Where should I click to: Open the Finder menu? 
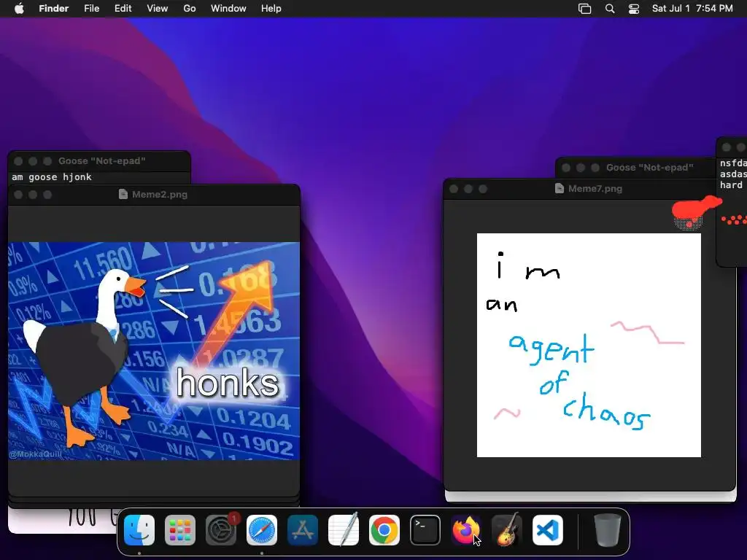point(54,9)
